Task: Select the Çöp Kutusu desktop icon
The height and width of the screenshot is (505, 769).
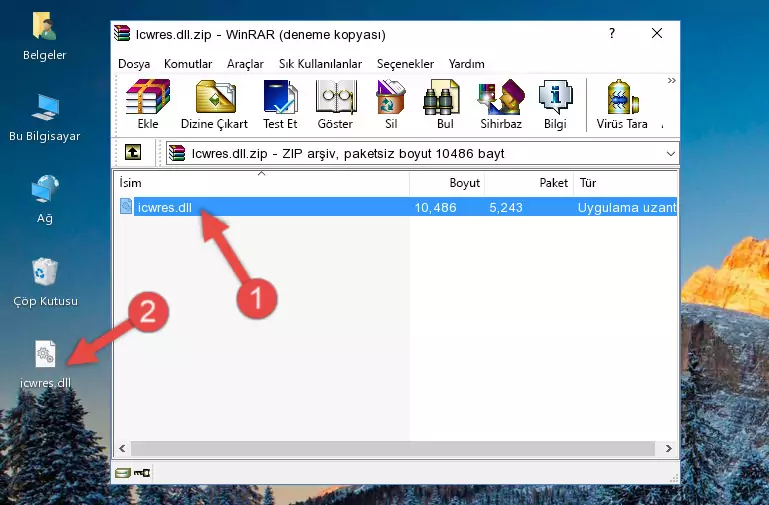Action: tap(45, 282)
